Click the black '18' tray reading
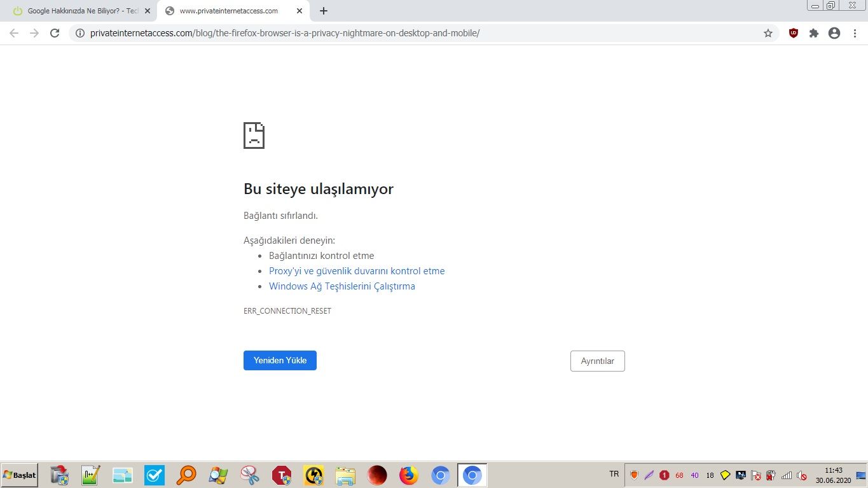868x488 pixels. click(x=710, y=475)
